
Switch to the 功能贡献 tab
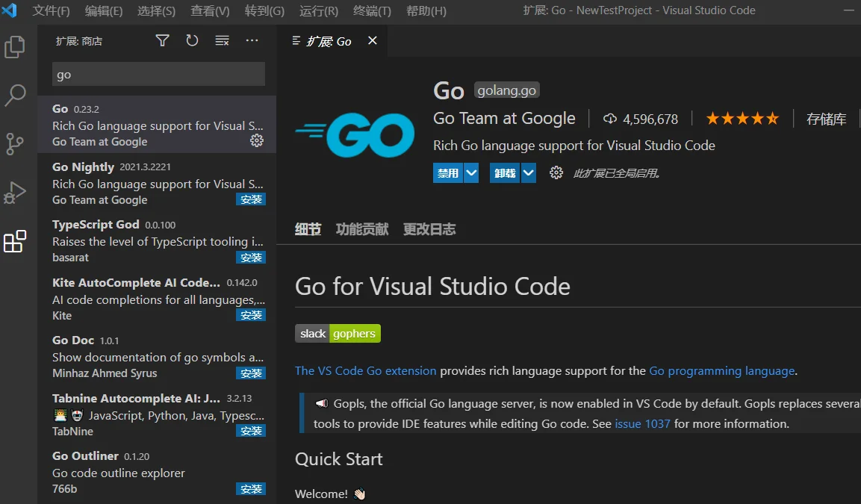click(x=362, y=229)
